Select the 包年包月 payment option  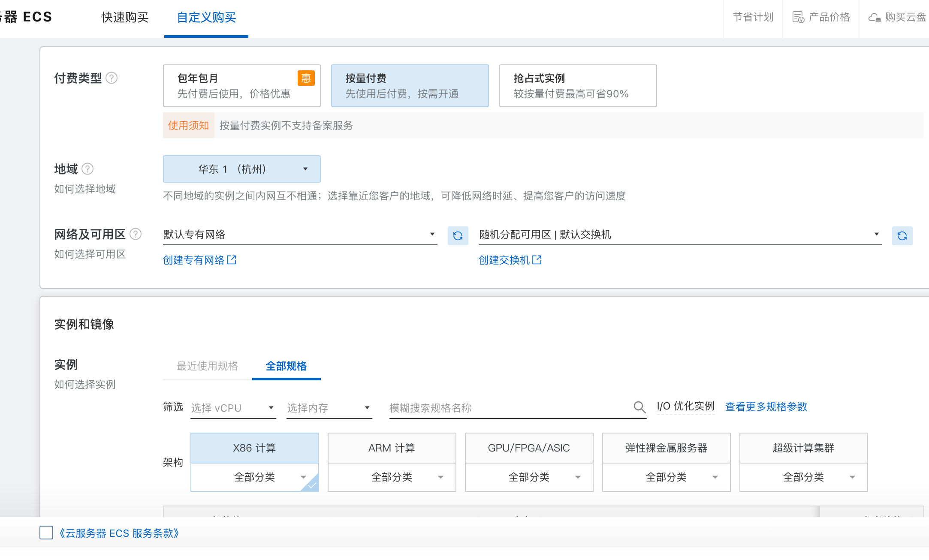tap(241, 86)
